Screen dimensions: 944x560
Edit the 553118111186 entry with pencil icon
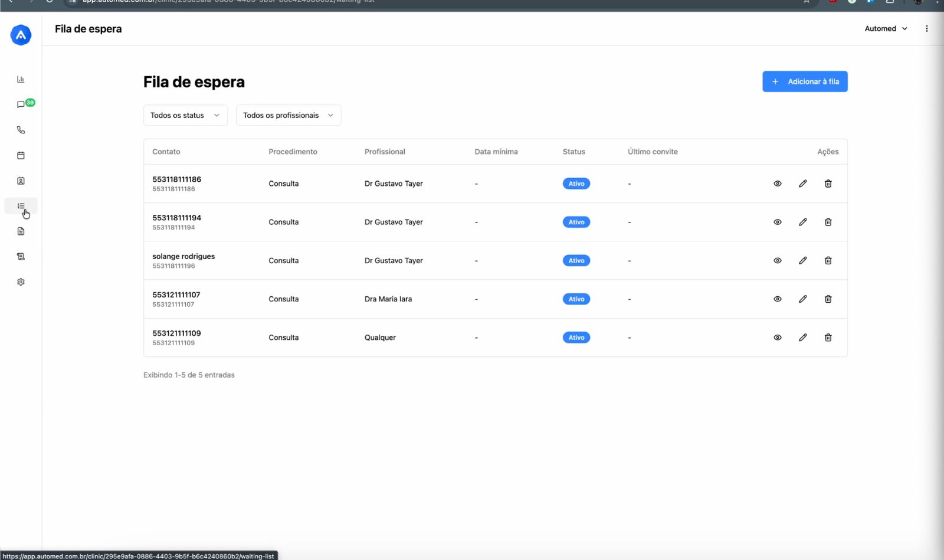pos(803,184)
